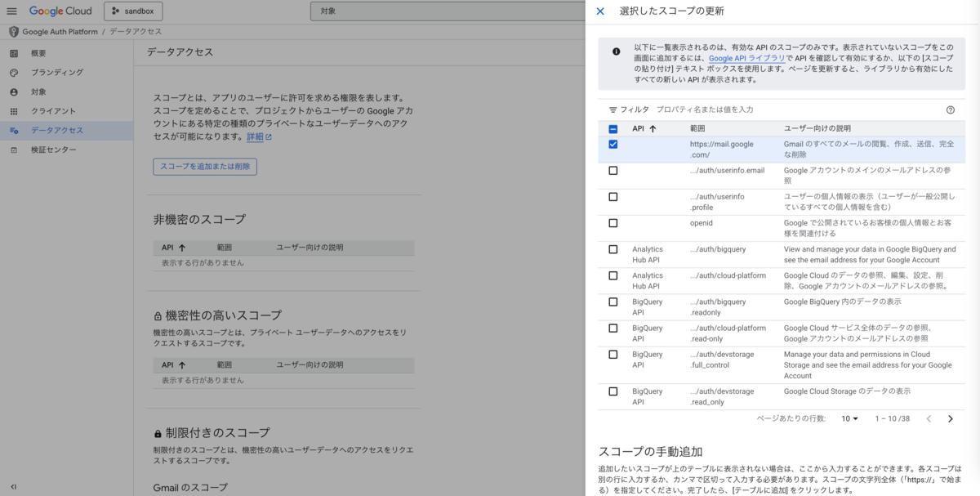
Task: Open the sandbox project selector
Action: 133,11
